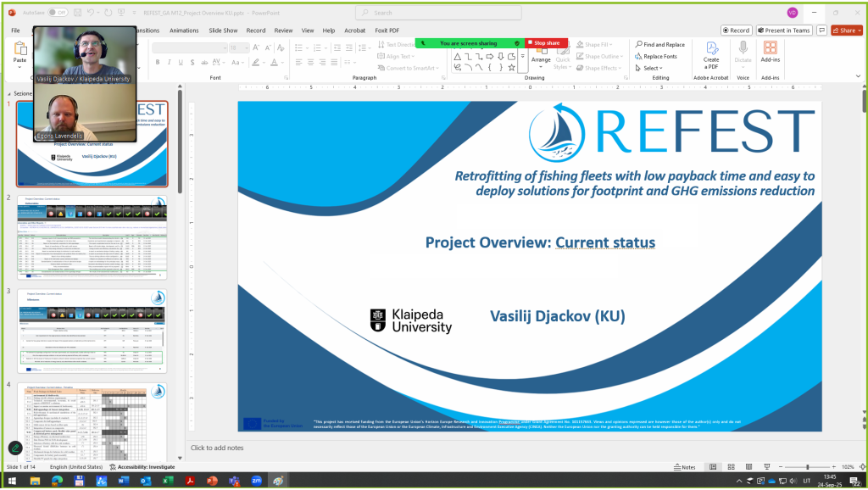Screen dimensions: 868x490
Task: Collapse the ribbon with chevron
Action: point(859,76)
